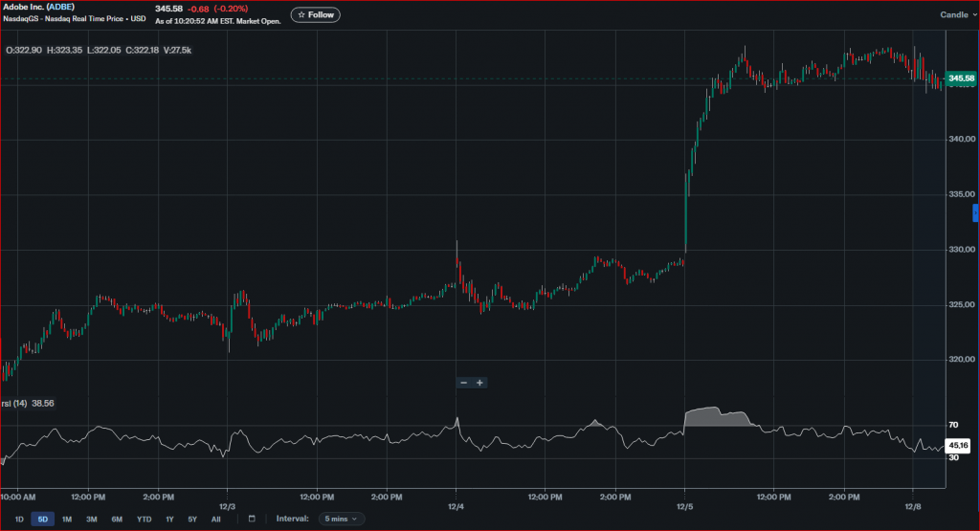The width and height of the screenshot is (980, 531).
Task: Select the YTD time range
Action: coord(144,519)
